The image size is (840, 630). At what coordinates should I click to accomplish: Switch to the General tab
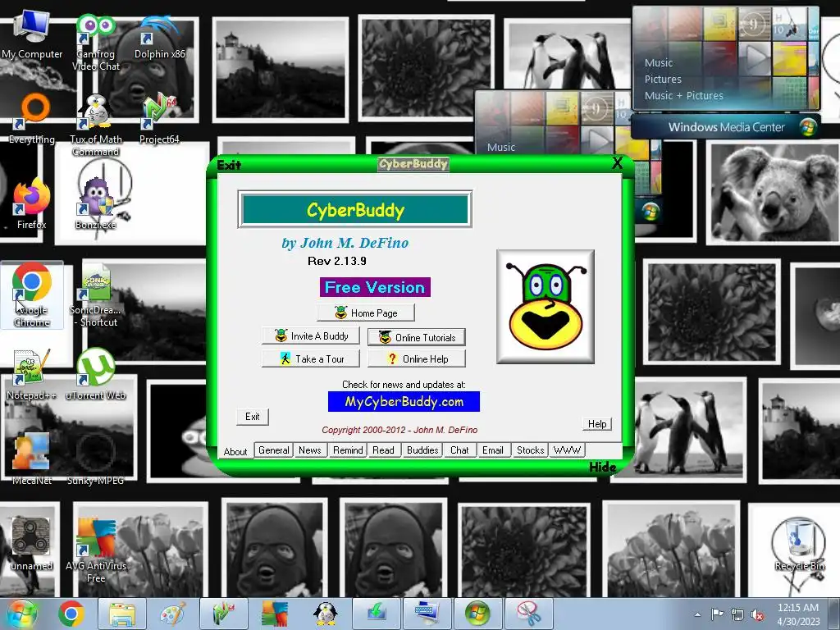click(274, 450)
